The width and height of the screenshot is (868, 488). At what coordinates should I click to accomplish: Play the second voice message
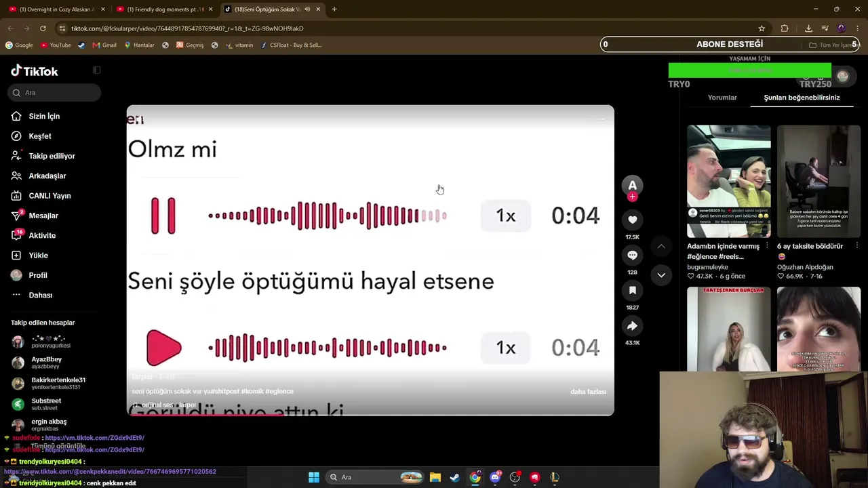tap(163, 348)
